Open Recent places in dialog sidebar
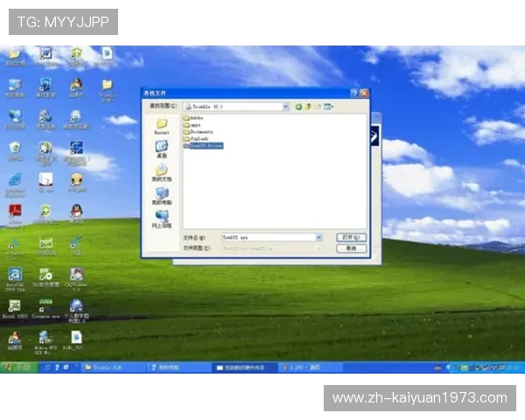The width and height of the screenshot is (525, 420). tap(162, 127)
